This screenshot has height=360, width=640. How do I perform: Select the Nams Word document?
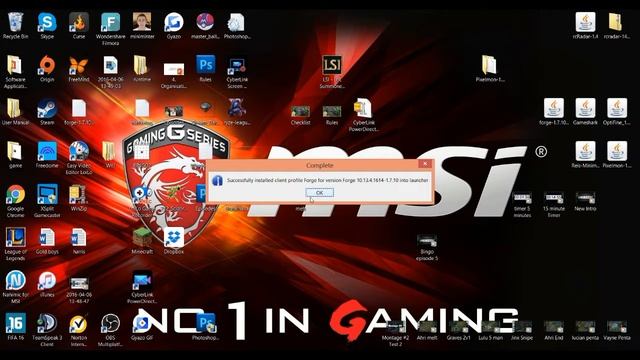click(79, 241)
